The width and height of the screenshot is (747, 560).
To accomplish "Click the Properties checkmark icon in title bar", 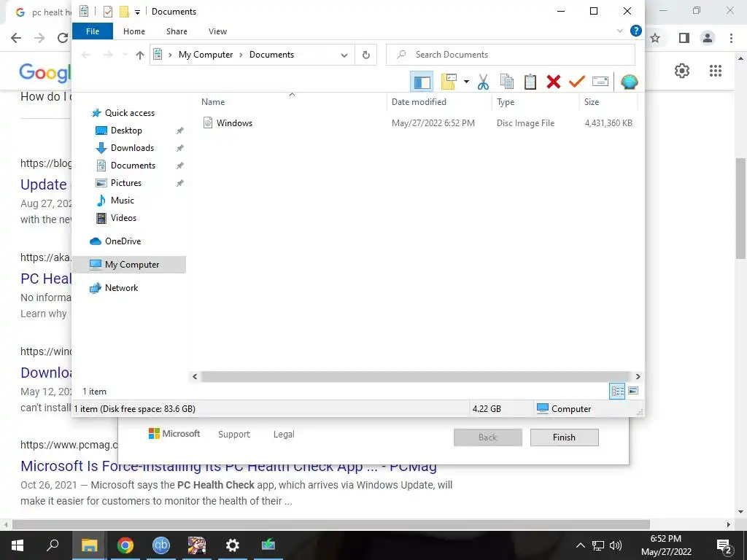I will click(x=108, y=12).
